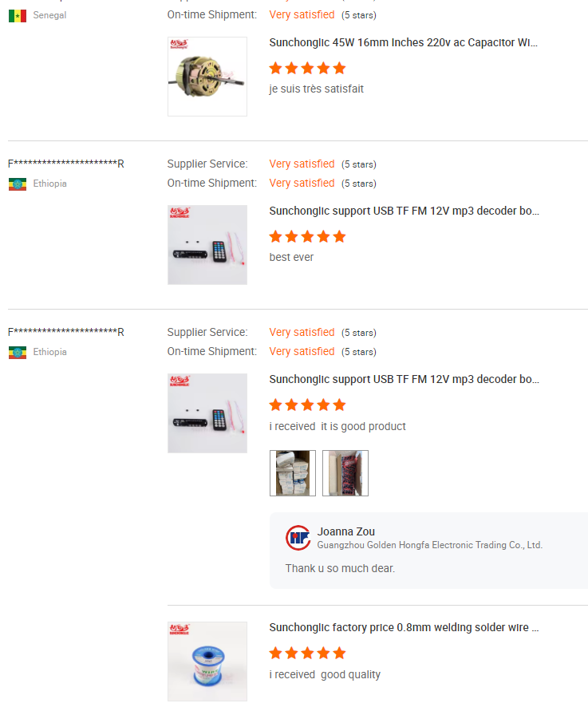Open the solder wire spool product image
Screen dimensions: 588x707
[x=207, y=662]
